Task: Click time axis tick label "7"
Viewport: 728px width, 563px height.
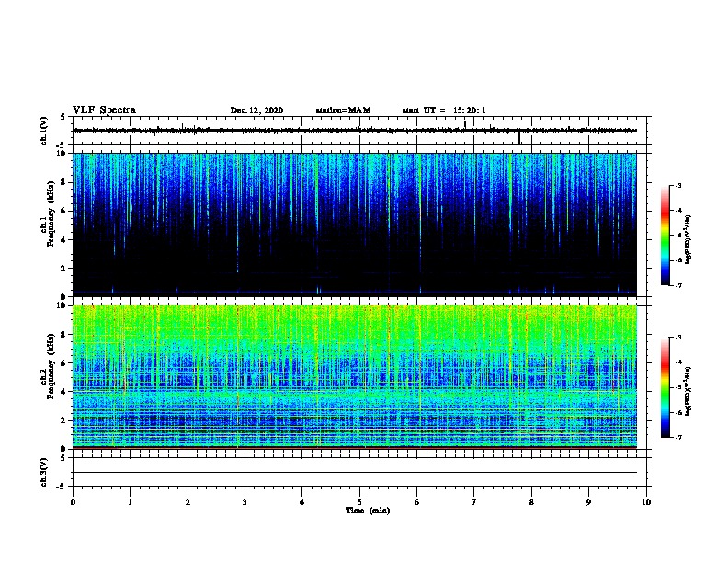Action: point(474,502)
